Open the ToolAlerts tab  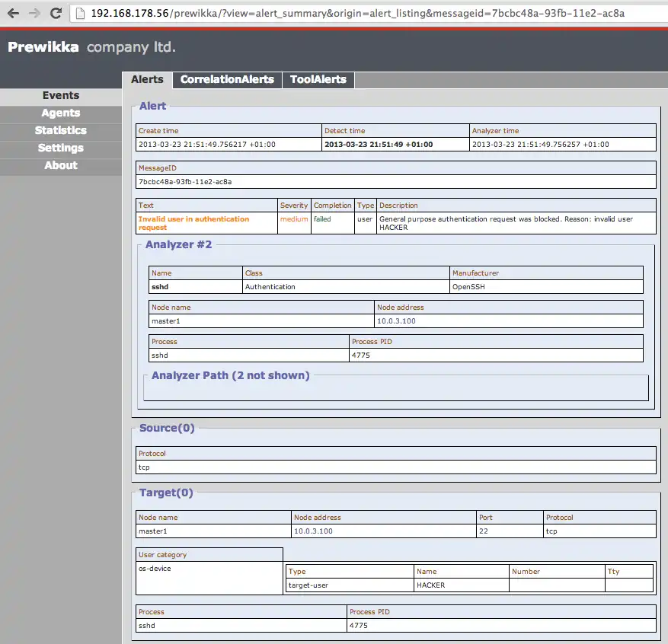coord(318,80)
